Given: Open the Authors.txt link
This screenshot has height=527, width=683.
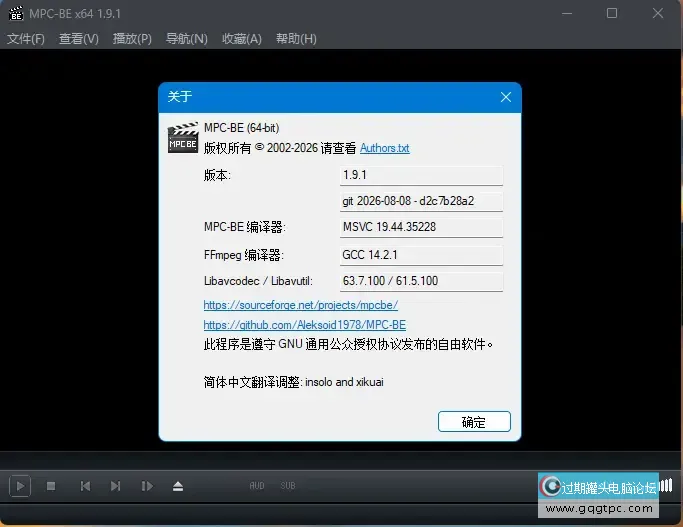Looking at the screenshot, I should coord(385,148).
